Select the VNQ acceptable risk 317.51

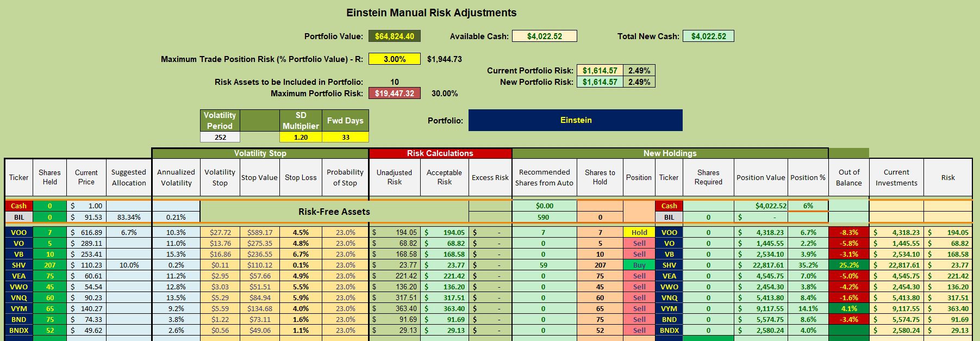[x=445, y=297]
